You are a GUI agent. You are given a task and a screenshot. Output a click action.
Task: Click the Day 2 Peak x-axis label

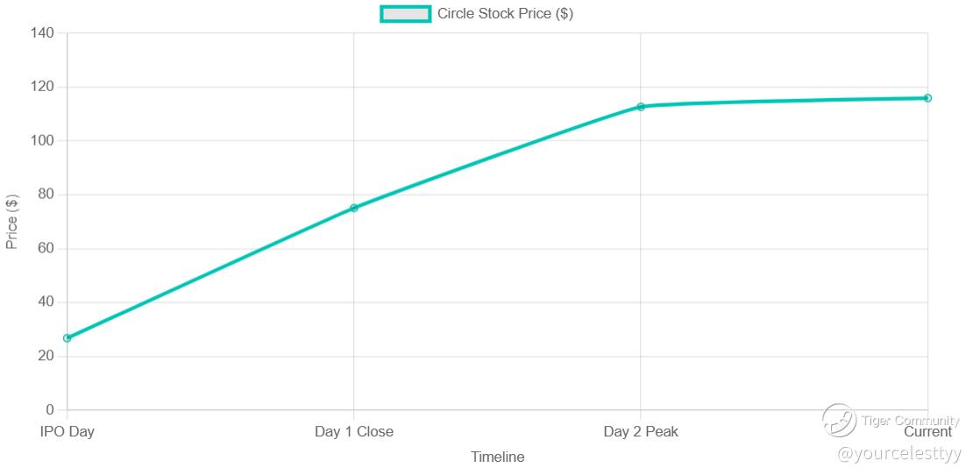point(641,432)
